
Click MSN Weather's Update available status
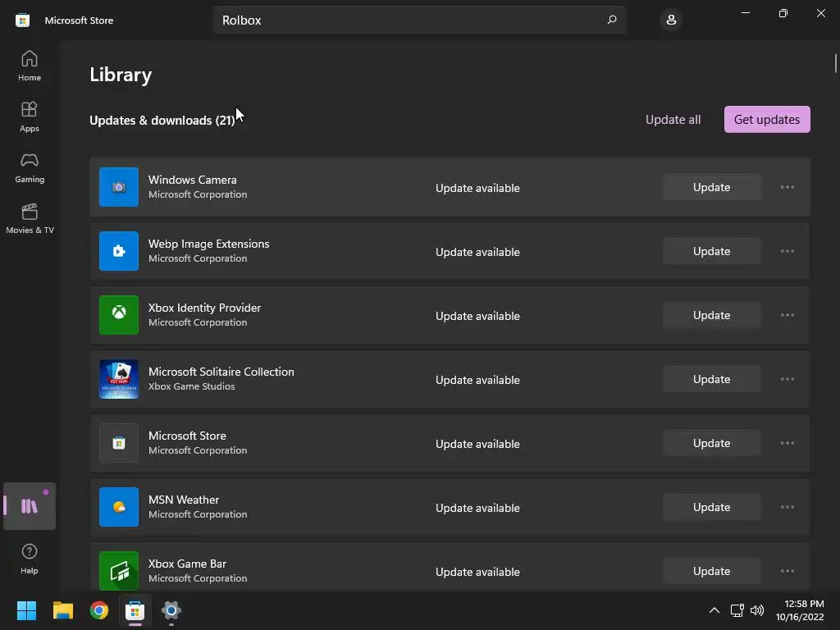tap(477, 508)
